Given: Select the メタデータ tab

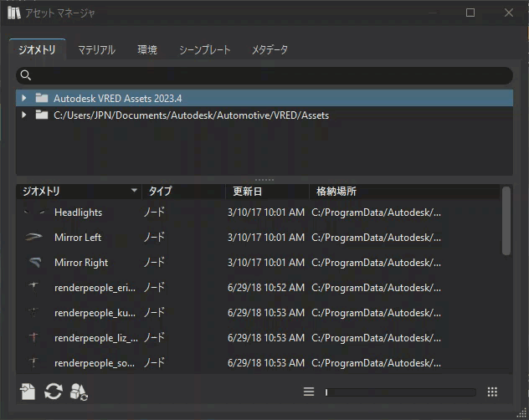Looking at the screenshot, I should pyautogui.click(x=270, y=50).
